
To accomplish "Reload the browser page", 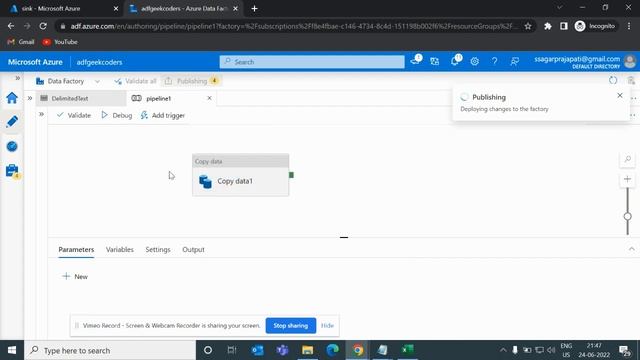I will (x=43, y=26).
